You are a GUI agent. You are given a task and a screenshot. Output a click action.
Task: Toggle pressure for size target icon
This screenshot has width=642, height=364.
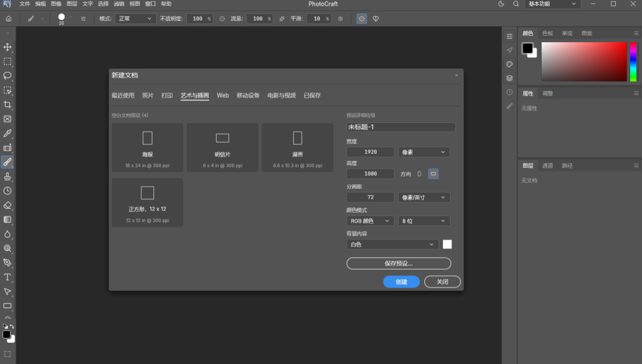[362, 19]
